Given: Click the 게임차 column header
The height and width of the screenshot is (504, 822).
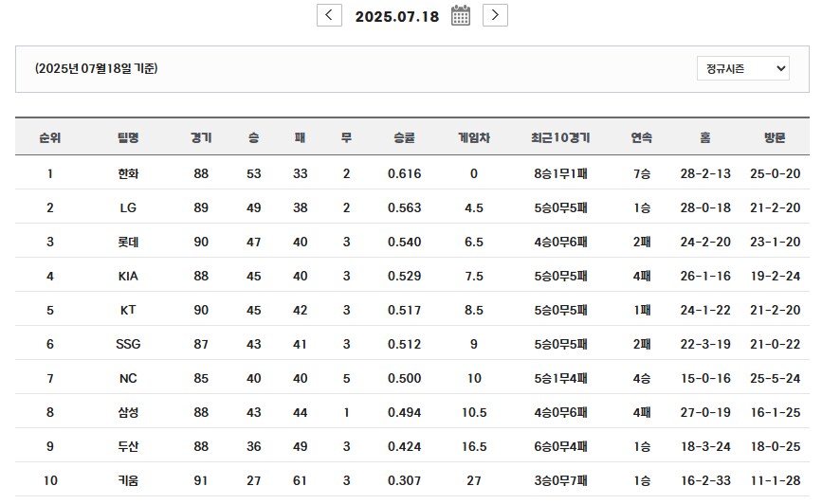Looking at the screenshot, I should tap(474, 137).
